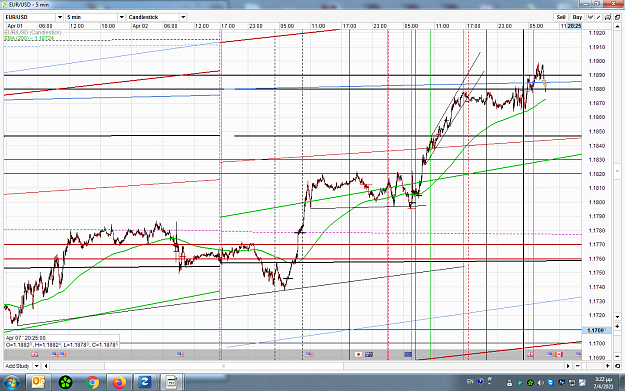
Task: Click the highlighted 20:25 time label
Action: click(574, 26)
